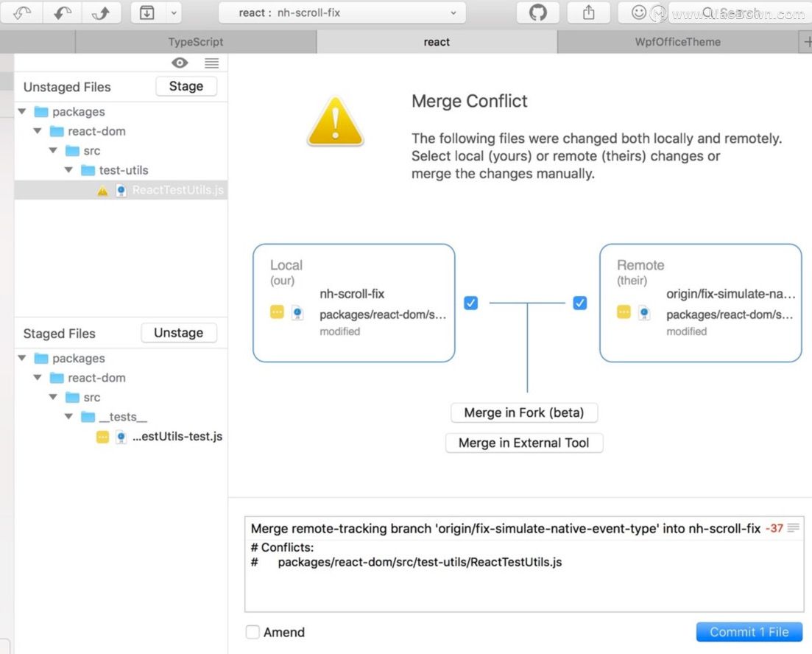Click the share toolbar icon

click(589, 13)
